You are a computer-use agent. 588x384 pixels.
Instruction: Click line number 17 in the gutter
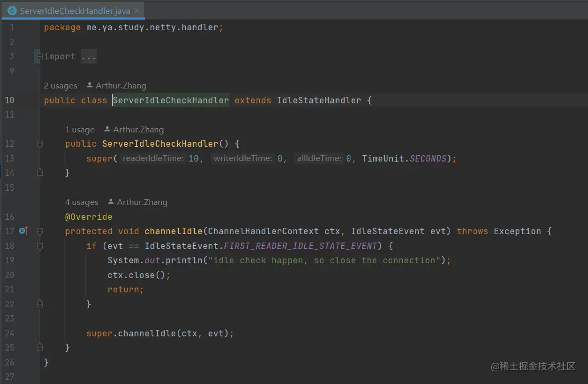point(10,231)
